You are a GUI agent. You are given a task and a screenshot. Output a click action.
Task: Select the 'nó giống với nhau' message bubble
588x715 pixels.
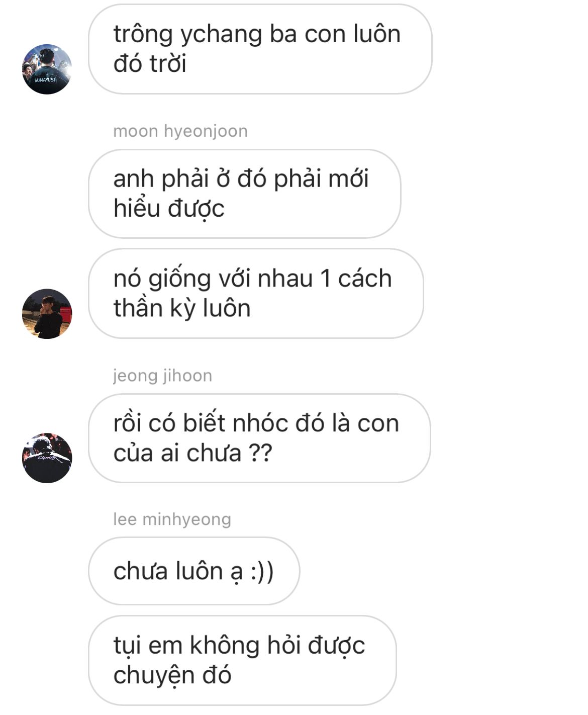coord(256,293)
